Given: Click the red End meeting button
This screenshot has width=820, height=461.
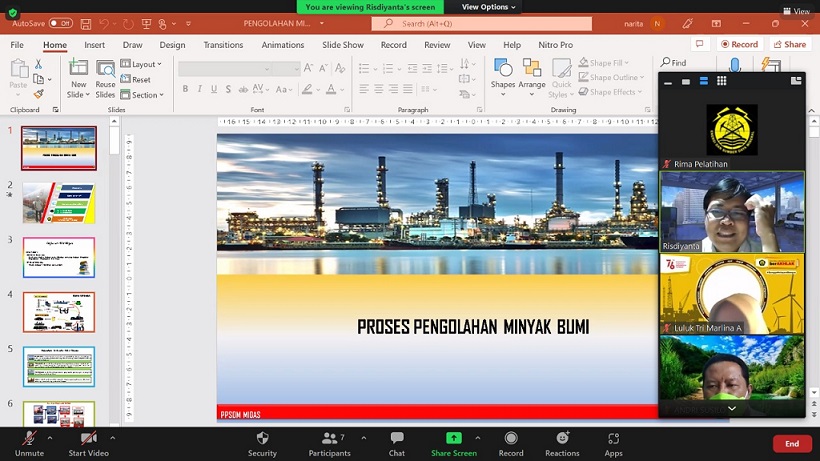Looking at the screenshot, I should click(792, 443).
